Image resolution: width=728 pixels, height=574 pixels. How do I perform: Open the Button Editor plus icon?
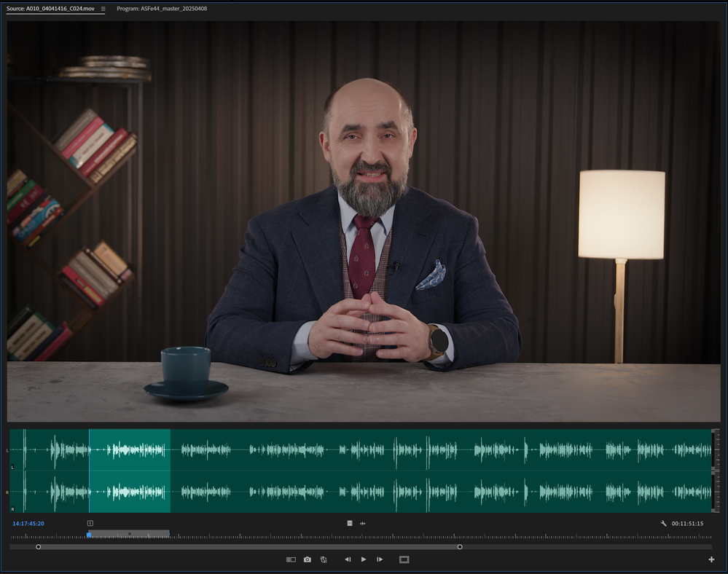click(x=711, y=559)
